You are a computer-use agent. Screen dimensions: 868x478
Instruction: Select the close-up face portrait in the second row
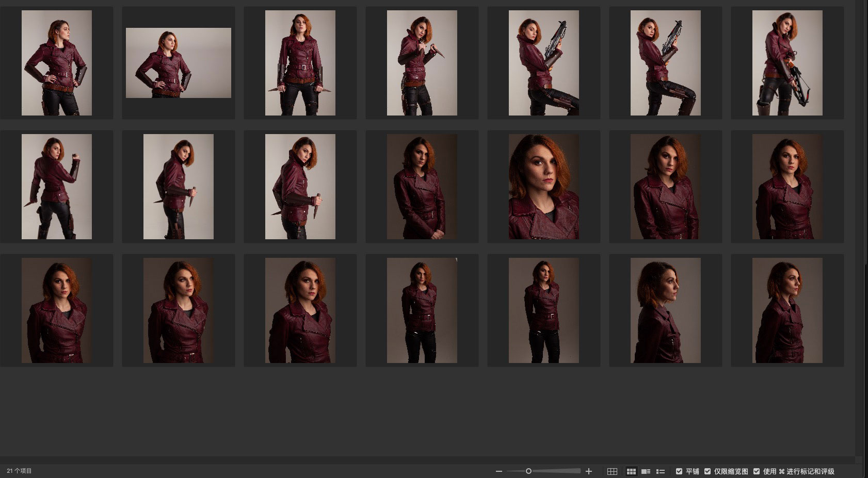coord(544,187)
